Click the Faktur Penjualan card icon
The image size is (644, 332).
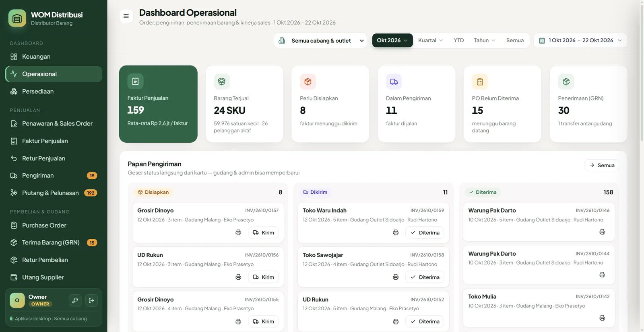[136, 81]
